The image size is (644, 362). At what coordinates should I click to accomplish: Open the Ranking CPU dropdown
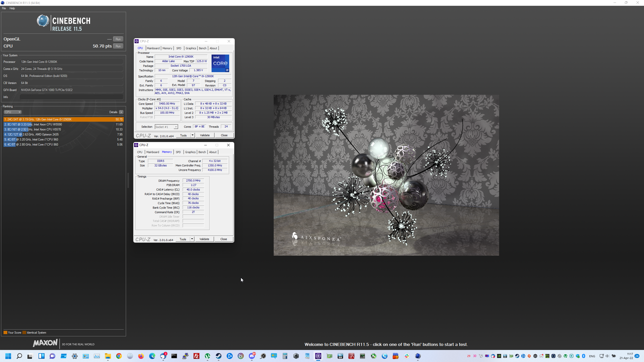(x=13, y=112)
